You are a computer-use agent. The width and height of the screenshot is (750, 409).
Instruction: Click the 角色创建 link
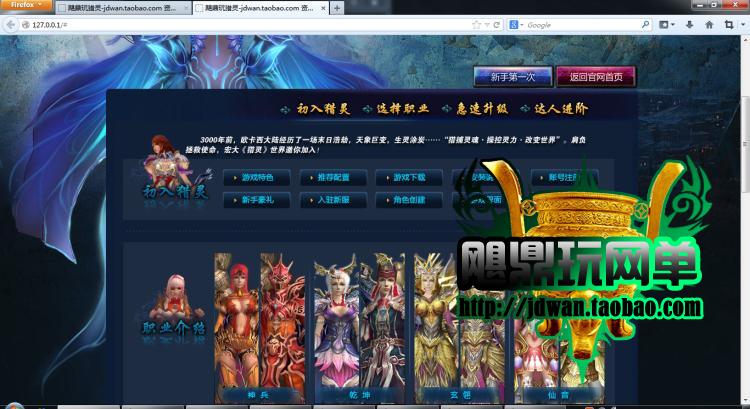coord(408,200)
